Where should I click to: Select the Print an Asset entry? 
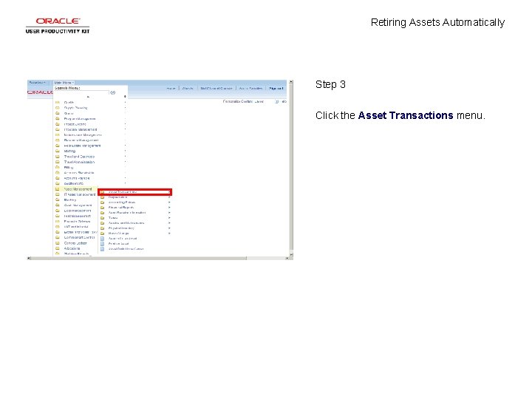point(118,244)
